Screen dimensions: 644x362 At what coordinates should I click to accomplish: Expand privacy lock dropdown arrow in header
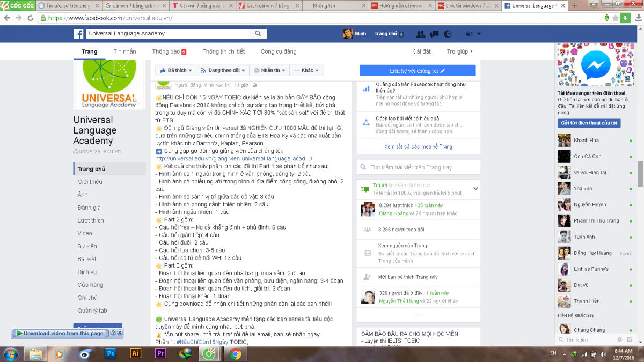pyautogui.click(x=479, y=34)
